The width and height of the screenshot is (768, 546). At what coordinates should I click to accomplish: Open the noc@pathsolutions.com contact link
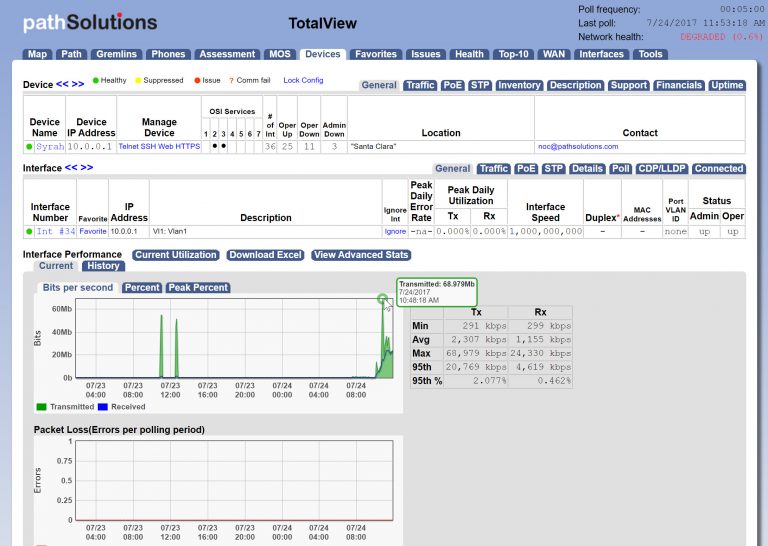[x=578, y=146]
